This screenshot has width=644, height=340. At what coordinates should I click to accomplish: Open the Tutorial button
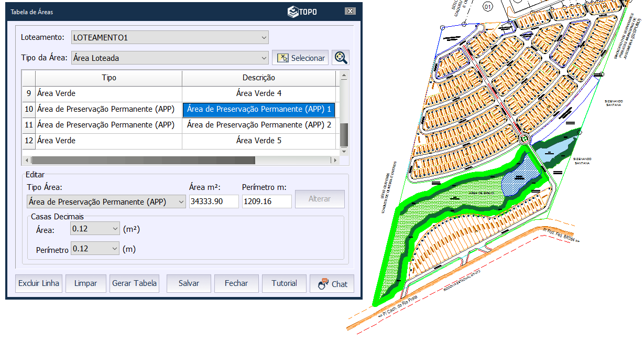tap(284, 283)
